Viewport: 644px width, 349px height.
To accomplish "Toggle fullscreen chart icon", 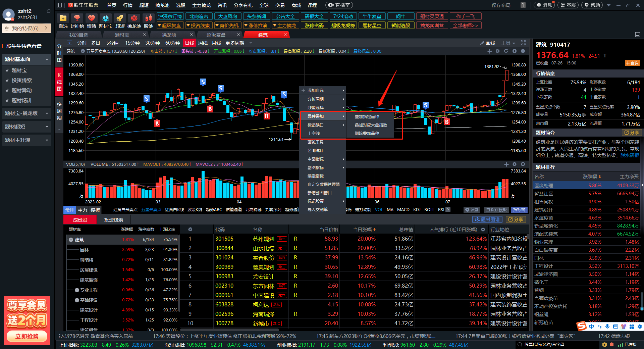I will pos(523,43).
